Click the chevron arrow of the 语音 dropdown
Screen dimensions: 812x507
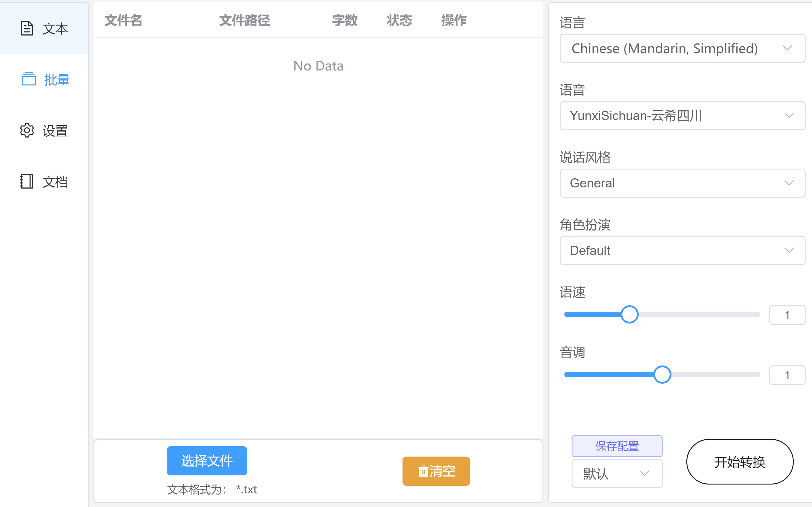pos(789,116)
